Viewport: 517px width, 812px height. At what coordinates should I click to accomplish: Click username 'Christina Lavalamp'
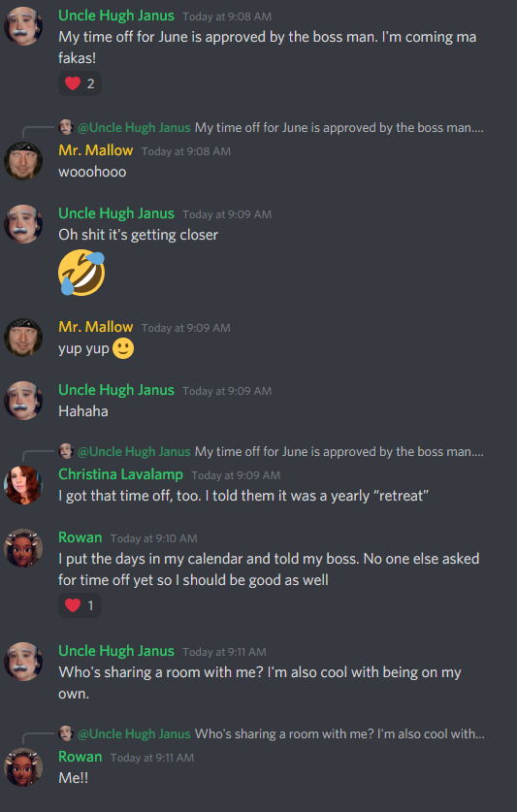120,474
